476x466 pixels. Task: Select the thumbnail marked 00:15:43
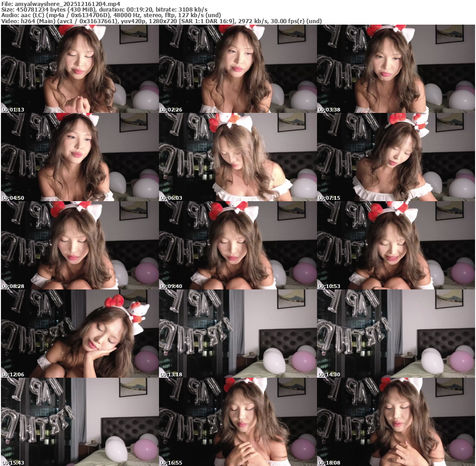[80, 422]
